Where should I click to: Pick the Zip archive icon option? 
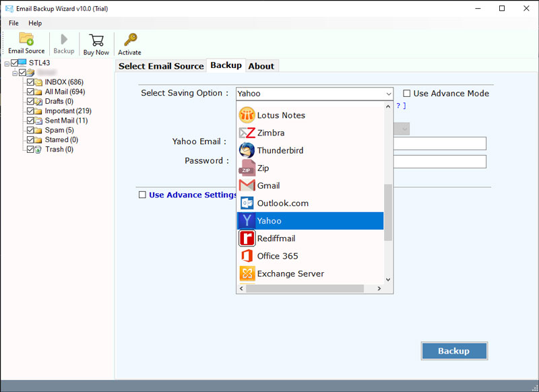point(247,168)
